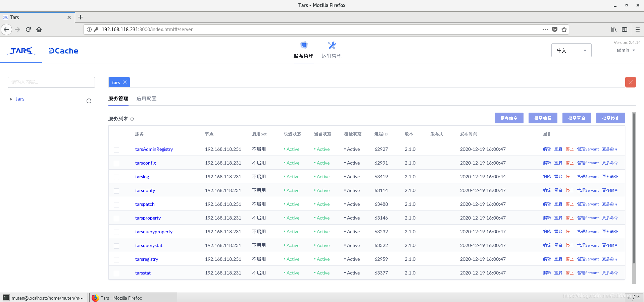Open 更多命令 for tarslog row

610,177
